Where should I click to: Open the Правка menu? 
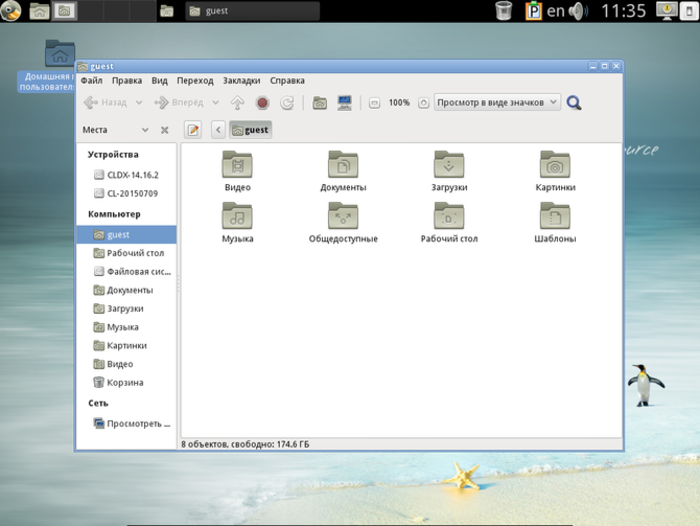click(x=127, y=80)
